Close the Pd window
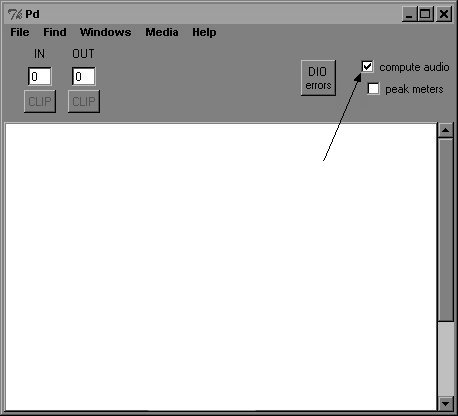Viewport: 458px width, 416px height. [444, 14]
